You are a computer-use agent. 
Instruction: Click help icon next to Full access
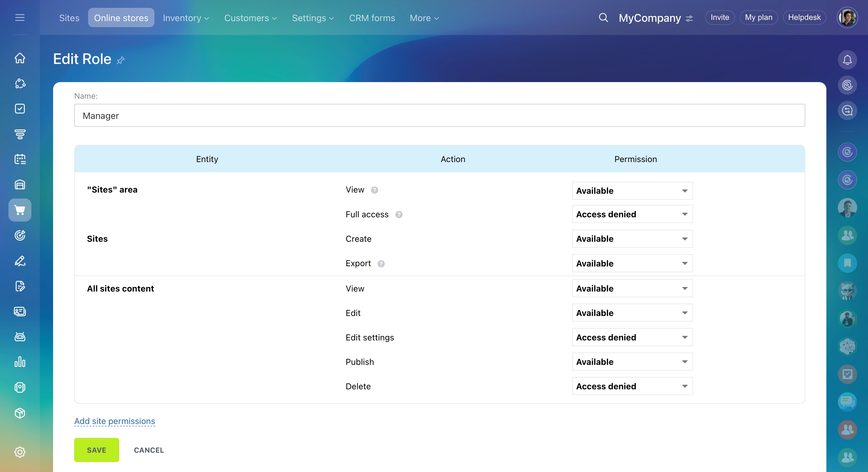tap(399, 215)
